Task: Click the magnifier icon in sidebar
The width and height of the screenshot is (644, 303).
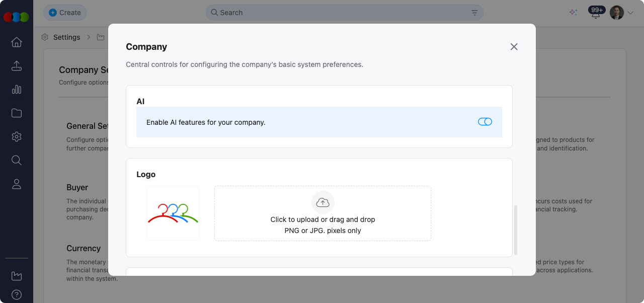Action: tap(17, 161)
